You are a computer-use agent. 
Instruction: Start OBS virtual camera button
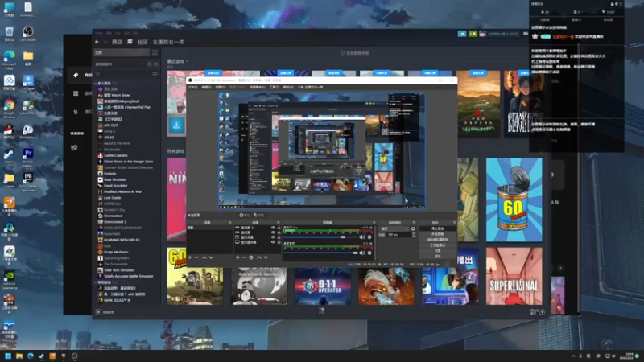(437, 239)
